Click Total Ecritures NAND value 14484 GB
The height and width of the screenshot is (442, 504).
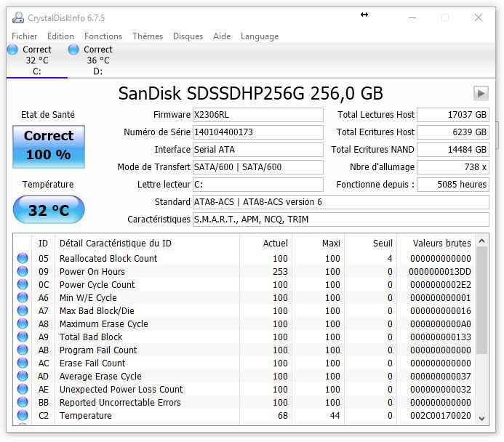coord(453,149)
